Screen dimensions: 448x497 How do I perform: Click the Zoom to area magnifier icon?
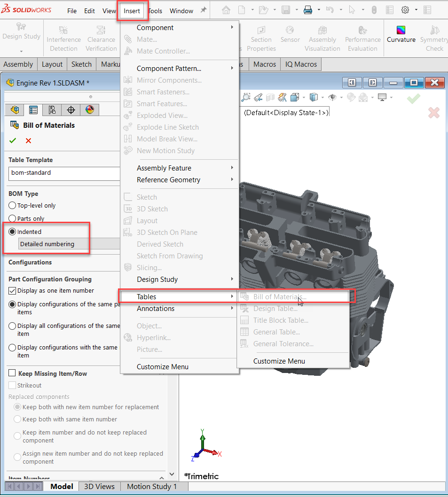pyautogui.click(x=245, y=97)
